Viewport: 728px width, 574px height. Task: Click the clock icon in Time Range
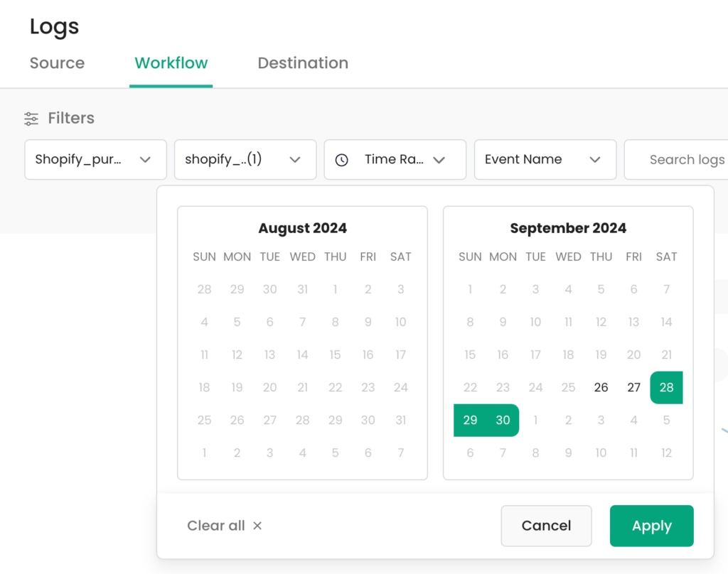[342, 160]
